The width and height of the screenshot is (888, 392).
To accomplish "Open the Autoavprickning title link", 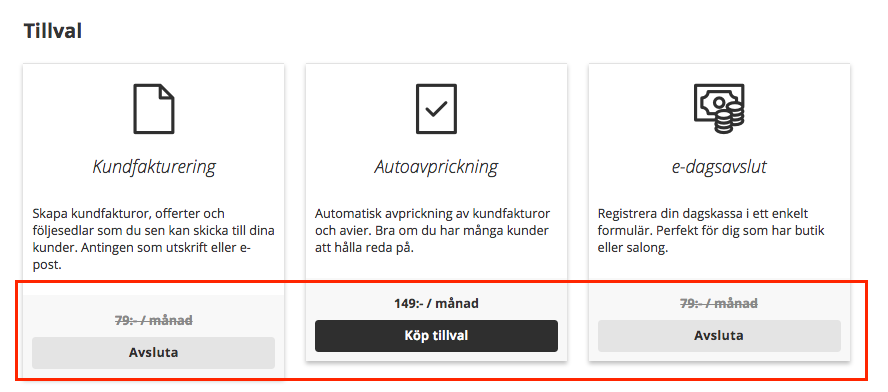I will (436, 167).
